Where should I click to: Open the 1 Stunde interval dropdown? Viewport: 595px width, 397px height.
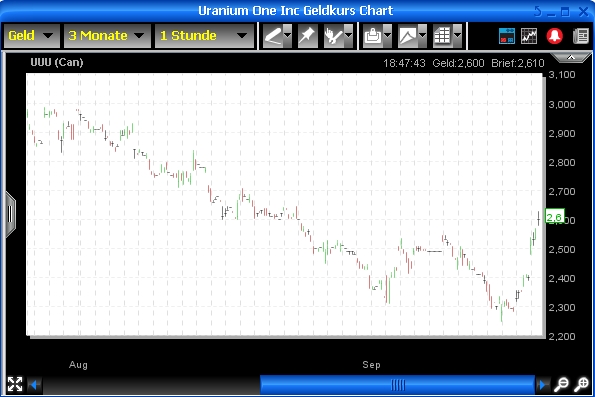pos(204,36)
